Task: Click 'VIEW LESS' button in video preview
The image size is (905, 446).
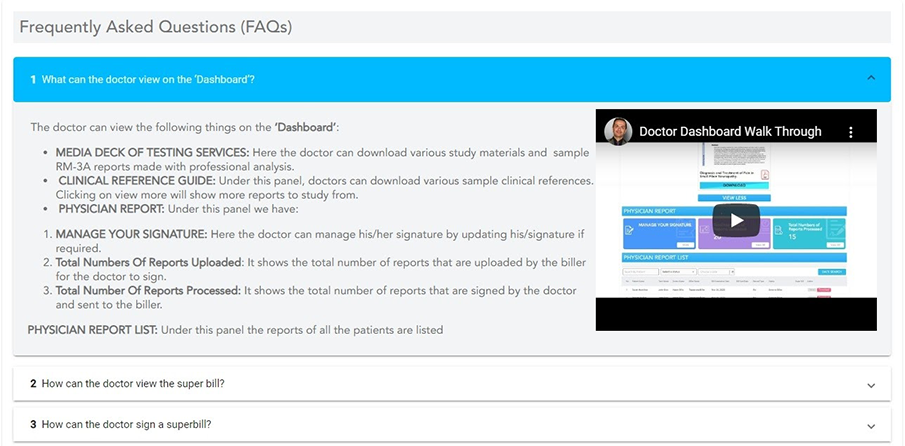Action: 735,198
